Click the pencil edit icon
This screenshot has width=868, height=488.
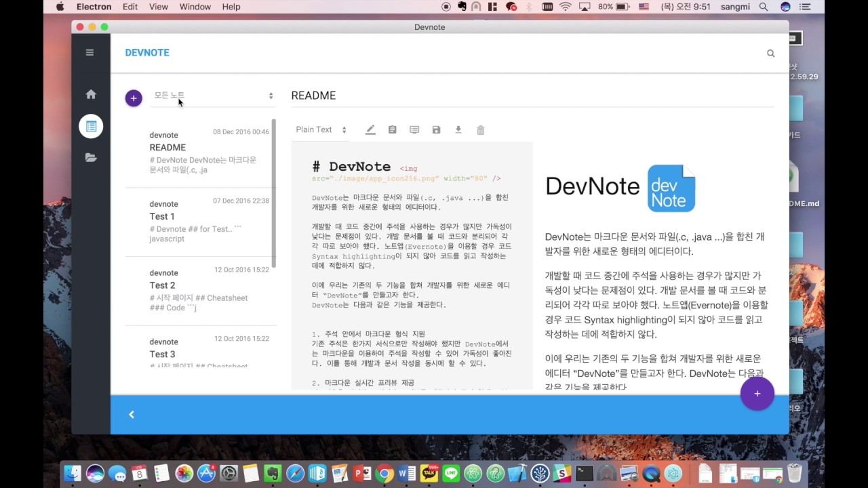pyautogui.click(x=370, y=129)
